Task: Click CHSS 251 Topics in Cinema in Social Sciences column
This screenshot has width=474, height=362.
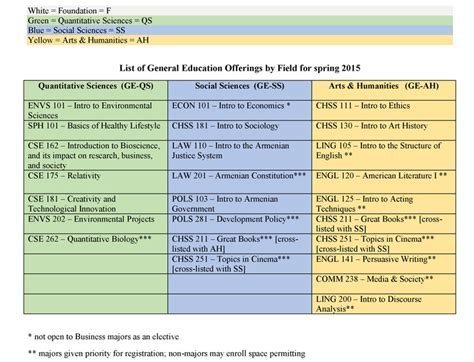Action: point(240,264)
